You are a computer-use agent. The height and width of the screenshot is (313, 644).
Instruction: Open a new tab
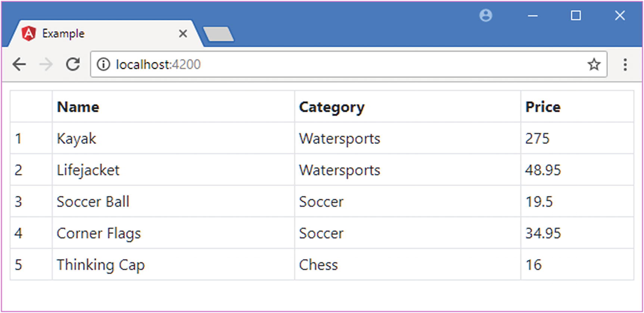coord(219,34)
